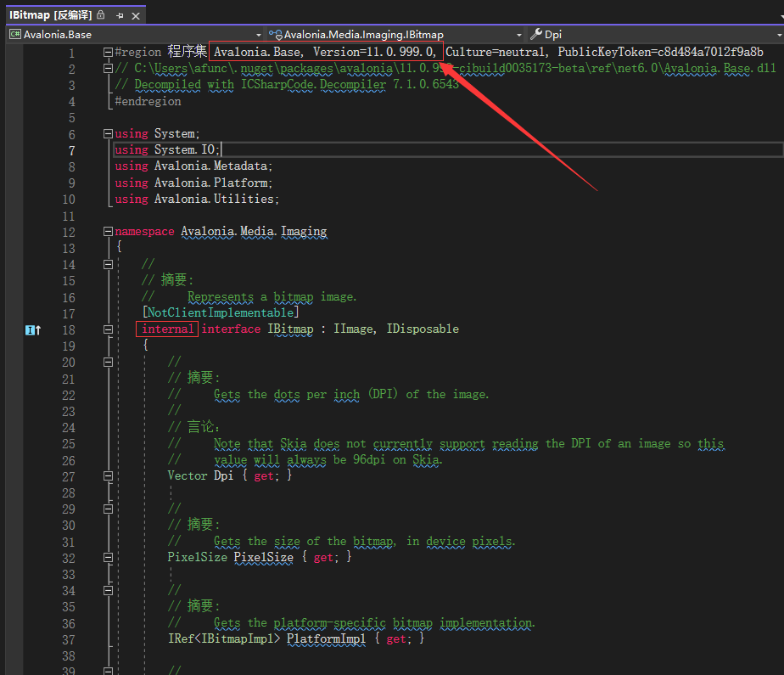Click the wrench icon next to Dpi
Image resolution: width=784 pixels, height=675 pixels.
[536, 34]
